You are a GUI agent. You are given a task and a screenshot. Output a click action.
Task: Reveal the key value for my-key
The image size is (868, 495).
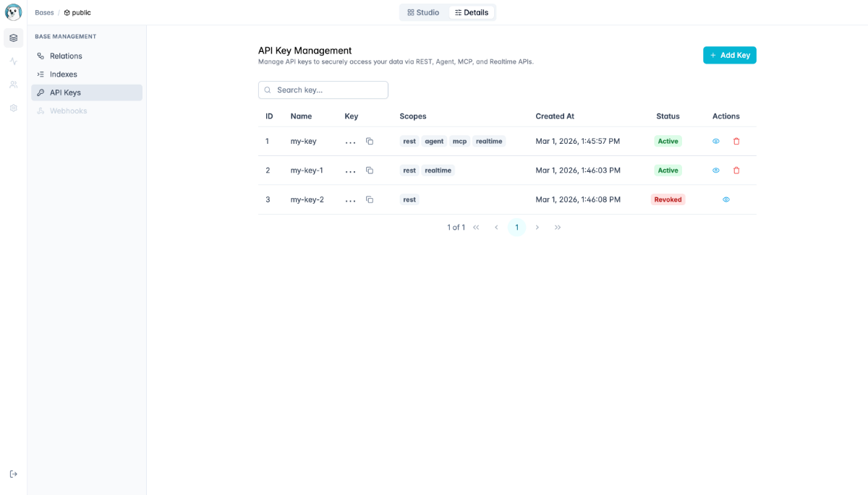[x=715, y=141]
